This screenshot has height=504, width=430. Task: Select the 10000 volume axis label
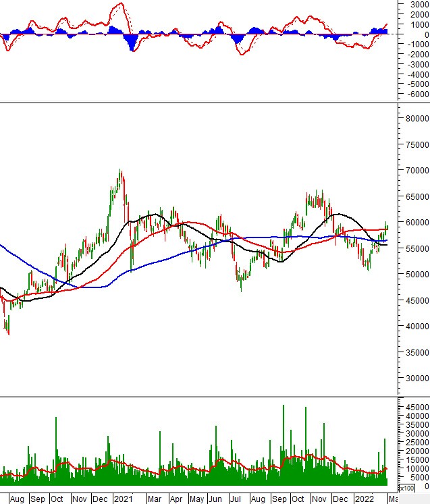point(416,469)
